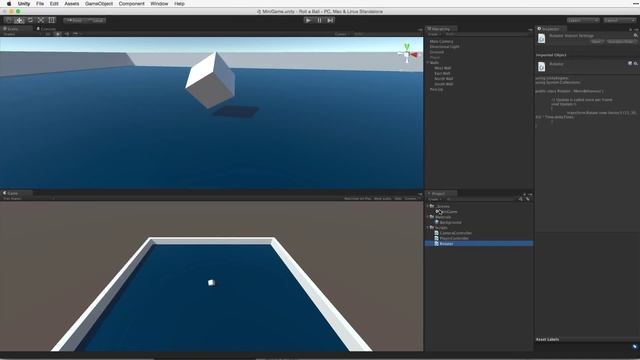
Task: Collapse the Materials folder in Project
Action: tap(428, 217)
